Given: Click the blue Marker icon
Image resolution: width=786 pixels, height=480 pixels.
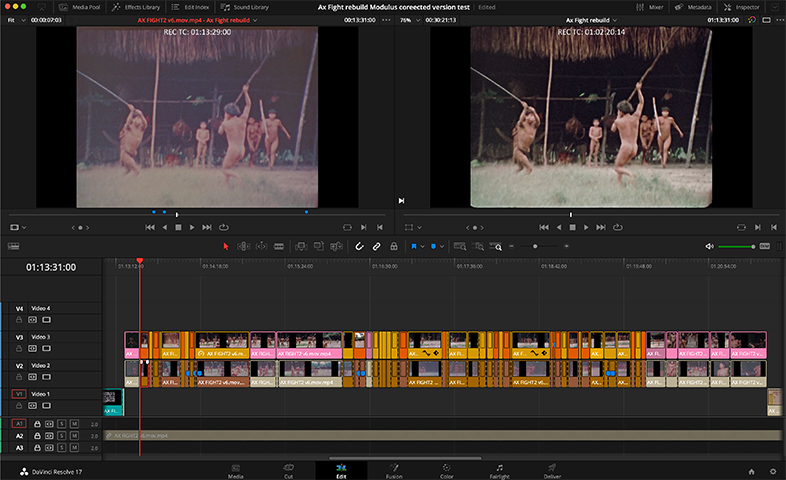Looking at the screenshot, I should (x=433, y=246).
